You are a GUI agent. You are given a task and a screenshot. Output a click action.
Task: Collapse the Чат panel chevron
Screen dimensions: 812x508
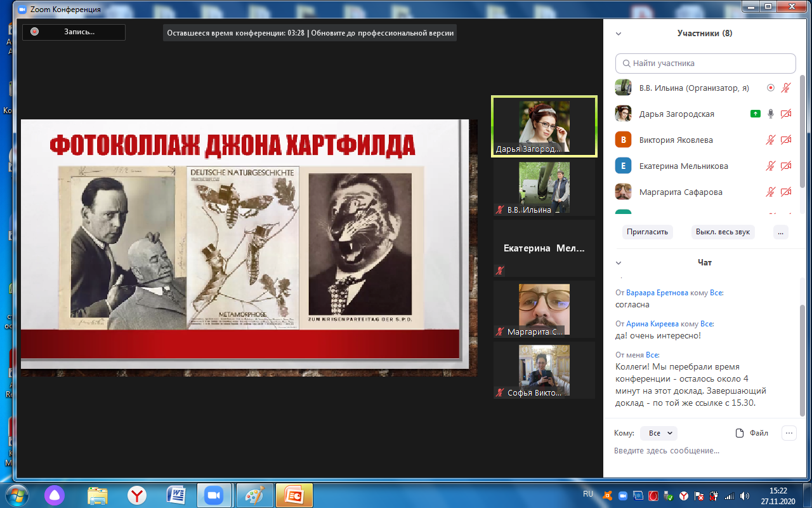pyautogui.click(x=619, y=263)
